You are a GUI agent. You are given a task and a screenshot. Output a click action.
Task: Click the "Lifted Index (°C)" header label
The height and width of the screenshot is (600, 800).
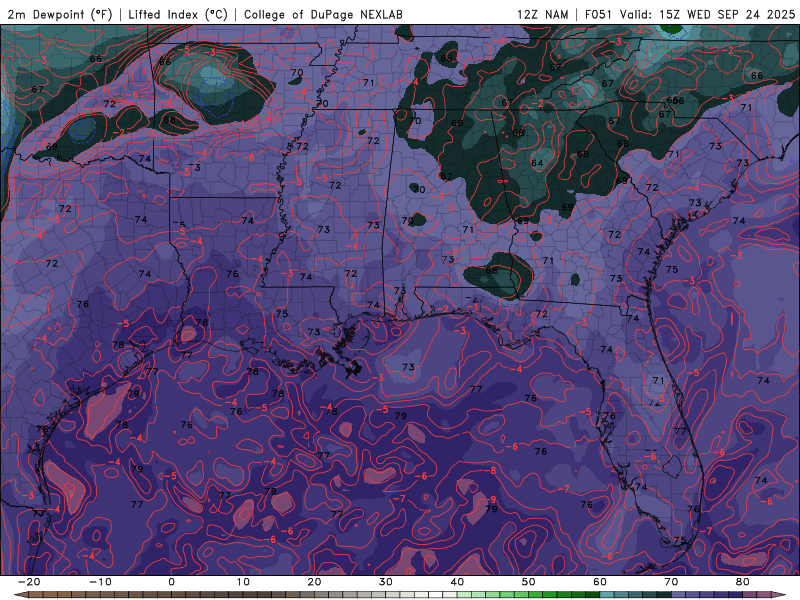click(178, 14)
